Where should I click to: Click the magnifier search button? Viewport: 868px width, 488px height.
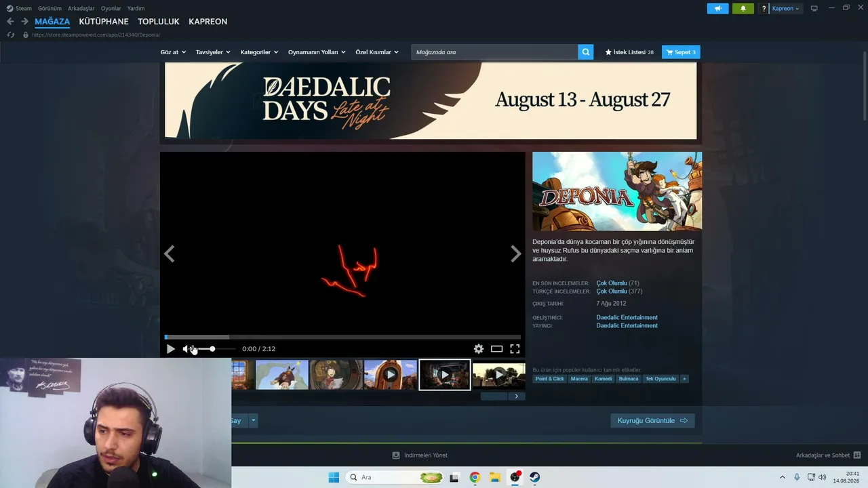pos(586,52)
